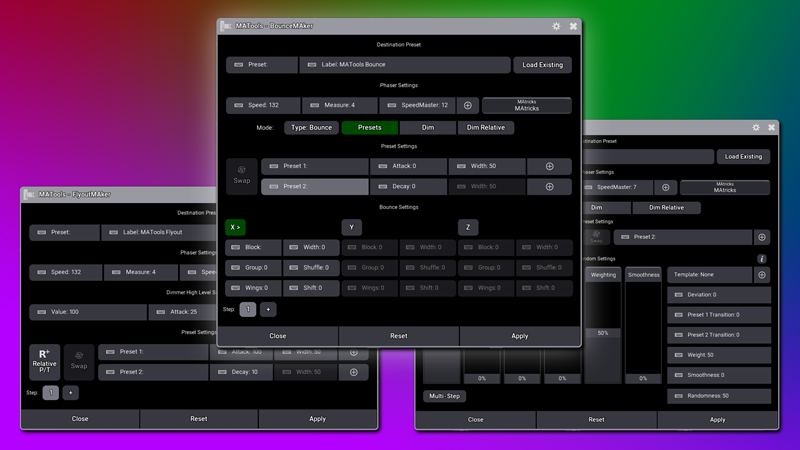Click Load Existing in right rear window
The image size is (800, 450).
tap(743, 157)
